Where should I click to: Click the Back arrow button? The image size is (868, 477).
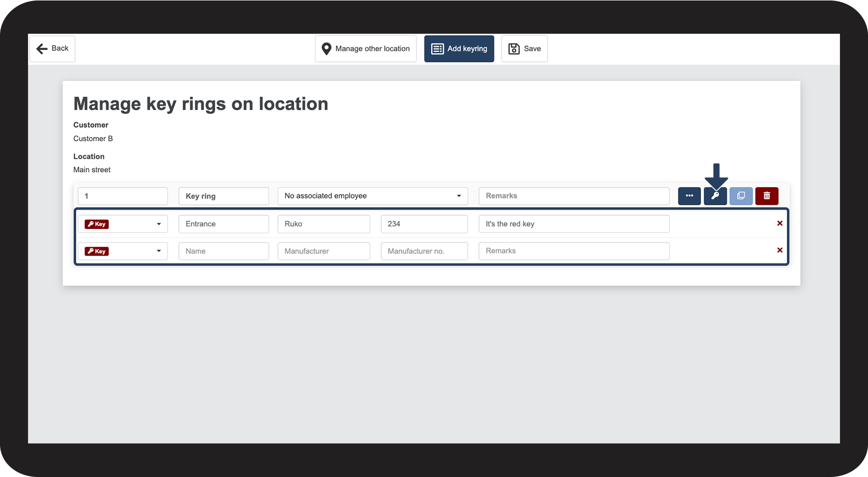point(52,49)
